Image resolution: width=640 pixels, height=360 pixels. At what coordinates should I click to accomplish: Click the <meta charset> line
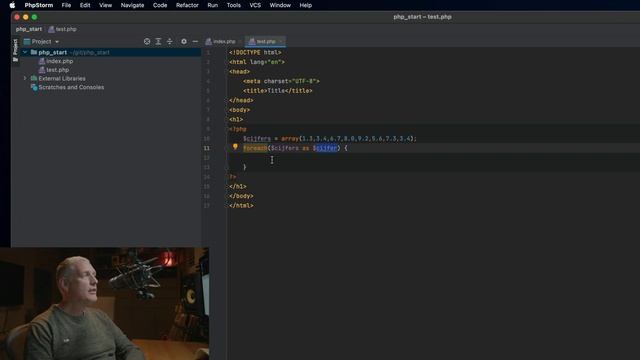coord(281,81)
